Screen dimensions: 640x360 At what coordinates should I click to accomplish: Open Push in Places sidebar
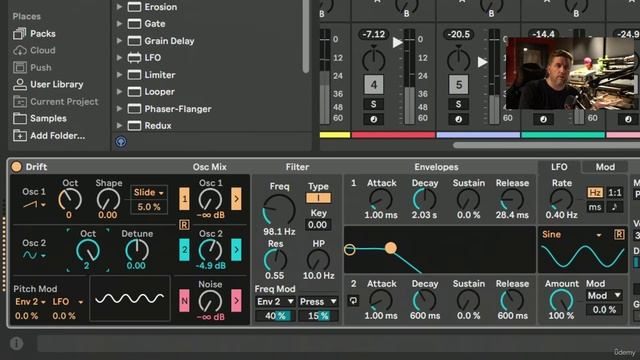(x=32, y=67)
